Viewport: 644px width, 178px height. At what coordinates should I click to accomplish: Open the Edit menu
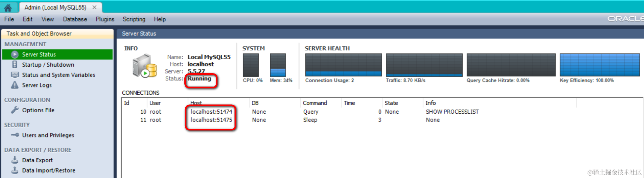[28, 19]
